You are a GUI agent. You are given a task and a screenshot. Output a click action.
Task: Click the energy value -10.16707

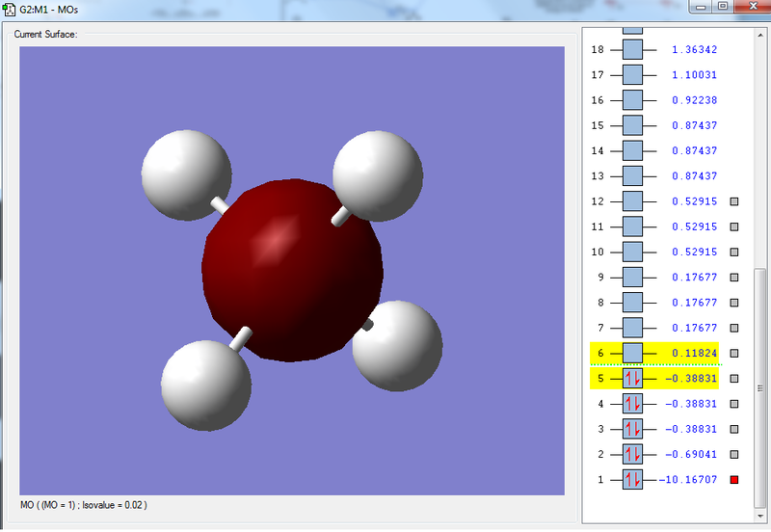688,479
